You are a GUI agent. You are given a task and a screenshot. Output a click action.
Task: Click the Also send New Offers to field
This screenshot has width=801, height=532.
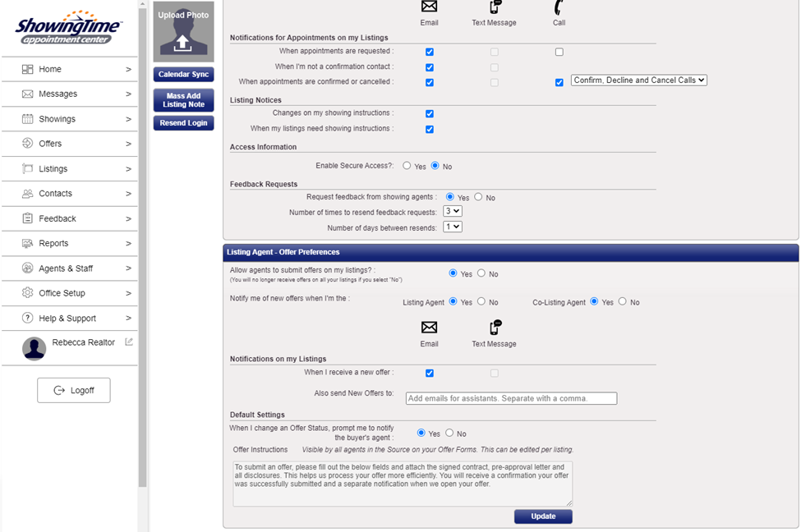511,398
